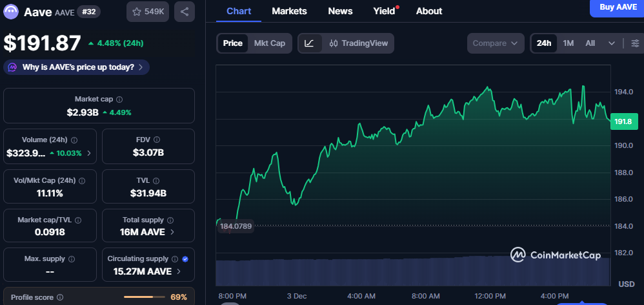The image size is (644, 305).
Task: Open chart settings sliders icon
Action: point(635,43)
